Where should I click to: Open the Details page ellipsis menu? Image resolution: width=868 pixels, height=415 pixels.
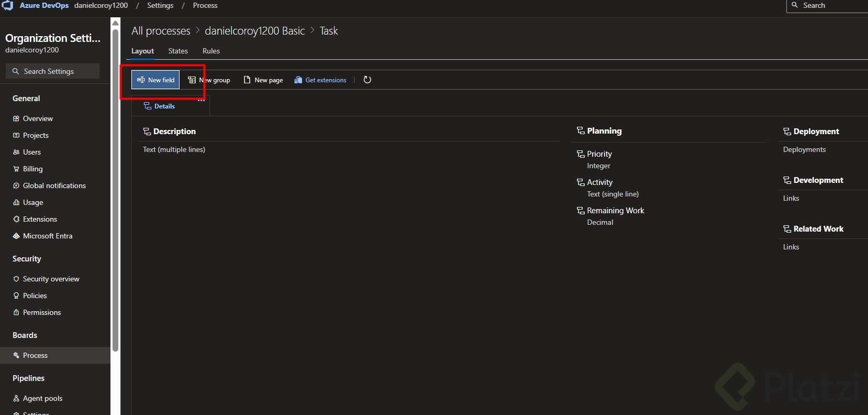pos(201,101)
